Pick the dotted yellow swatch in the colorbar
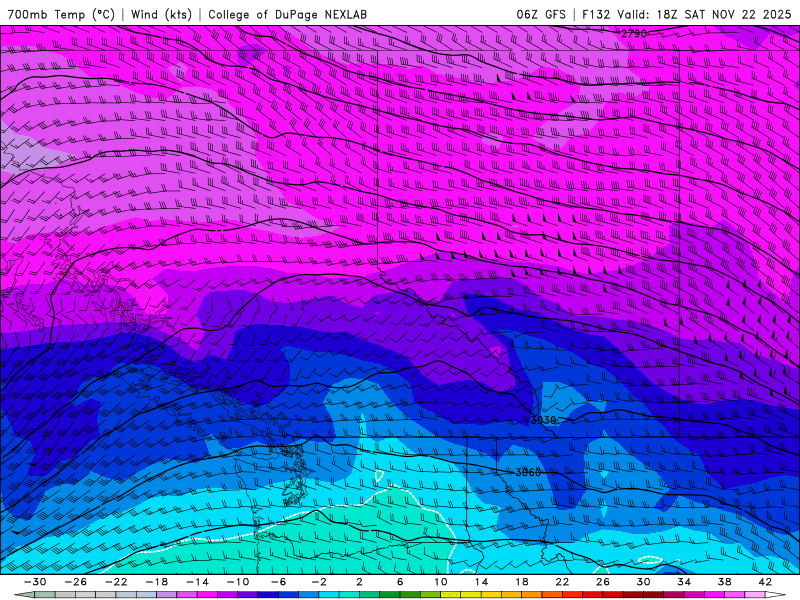This screenshot has width=800, height=600. tap(451, 595)
